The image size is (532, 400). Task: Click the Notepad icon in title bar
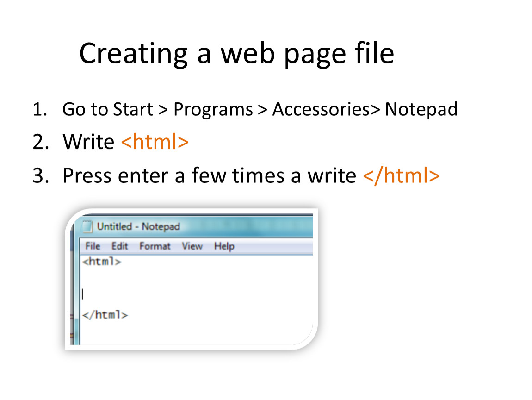[87, 226]
